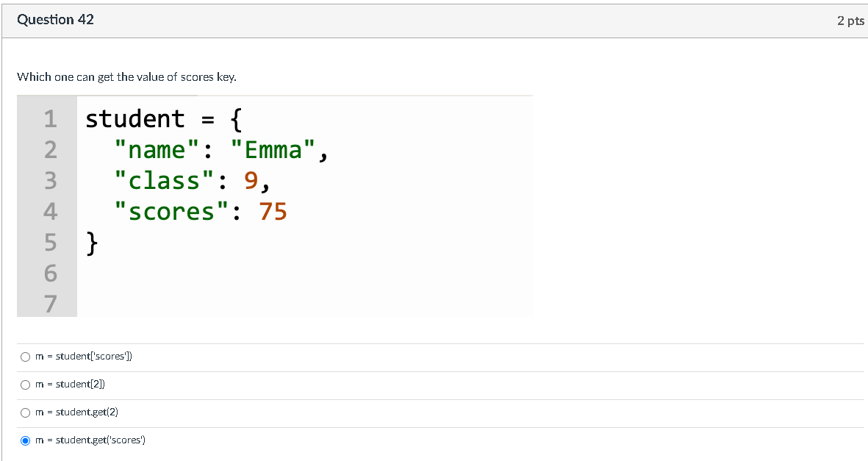Select the m = student['scores']) radio button
868x461 pixels.
(x=26, y=357)
